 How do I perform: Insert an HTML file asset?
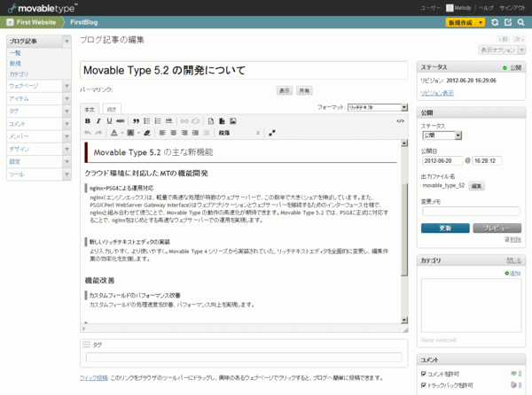(211, 121)
